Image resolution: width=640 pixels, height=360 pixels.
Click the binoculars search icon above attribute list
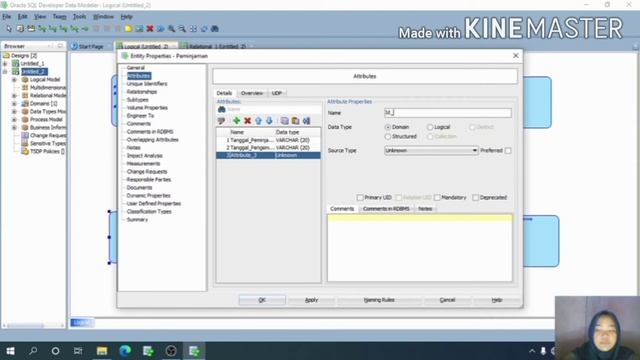222,109
